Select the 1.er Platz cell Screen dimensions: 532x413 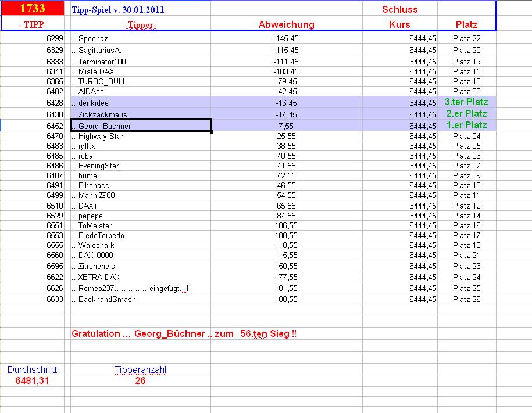coord(466,125)
